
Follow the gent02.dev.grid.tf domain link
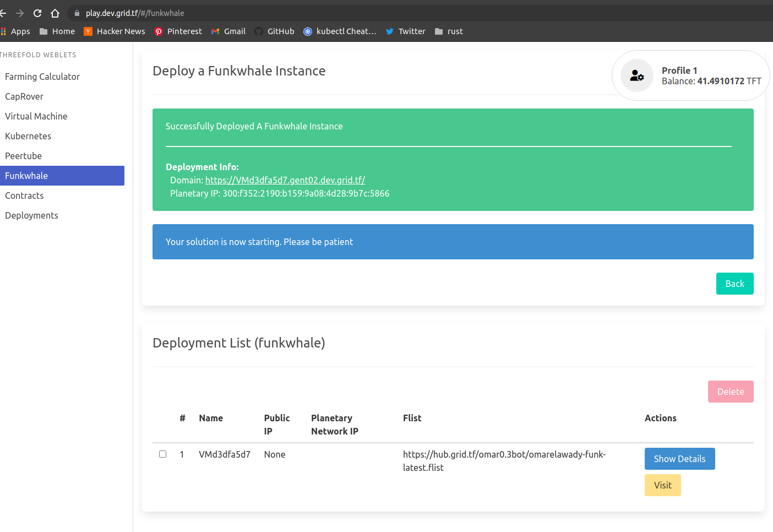pyautogui.click(x=284, y=180)
